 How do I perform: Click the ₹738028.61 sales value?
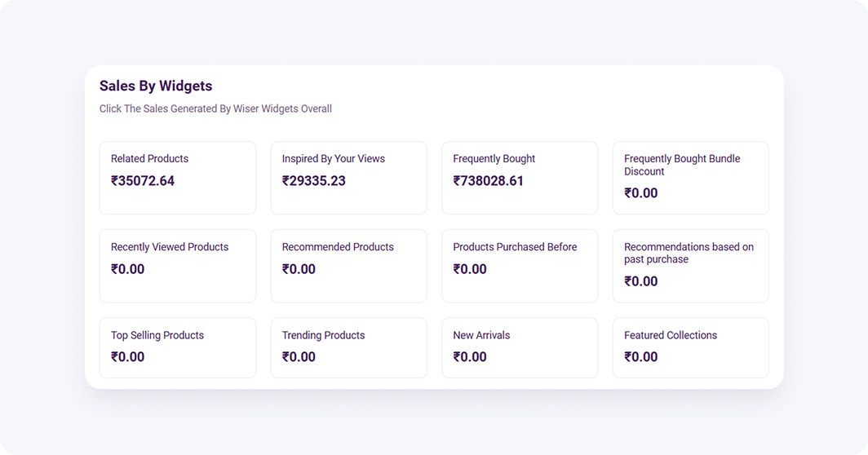489,181
